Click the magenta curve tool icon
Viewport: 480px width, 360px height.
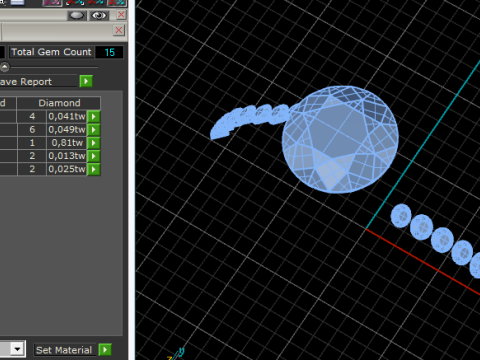pos(52,3)
